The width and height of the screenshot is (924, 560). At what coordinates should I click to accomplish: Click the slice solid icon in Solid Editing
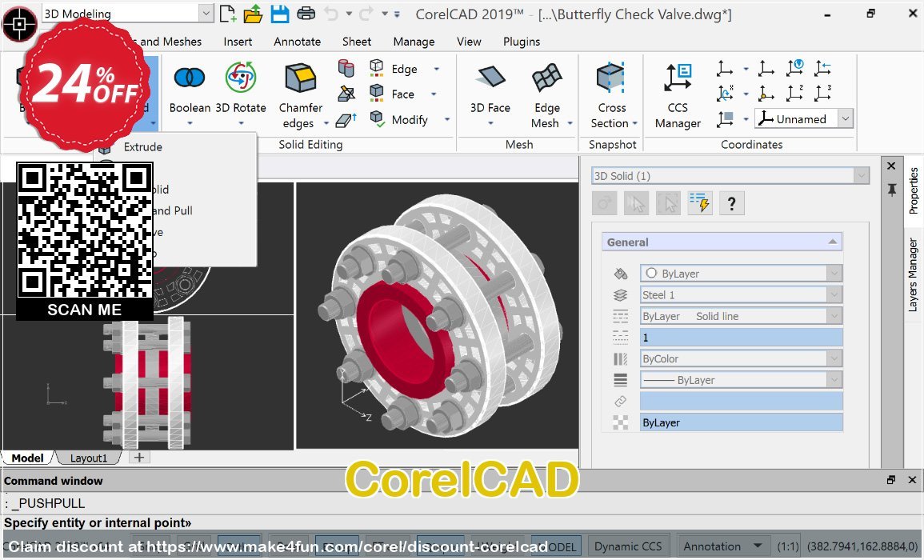point(346,94)
